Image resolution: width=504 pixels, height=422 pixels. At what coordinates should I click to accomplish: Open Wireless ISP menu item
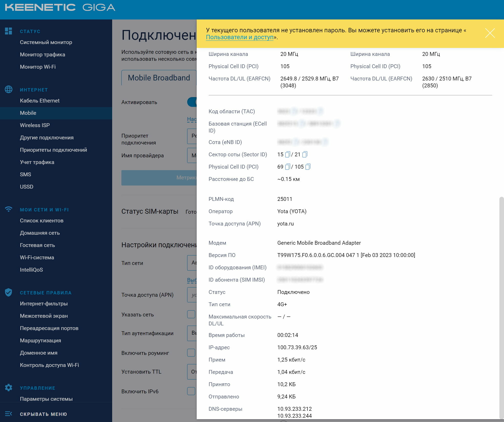[x=35, y=125]
